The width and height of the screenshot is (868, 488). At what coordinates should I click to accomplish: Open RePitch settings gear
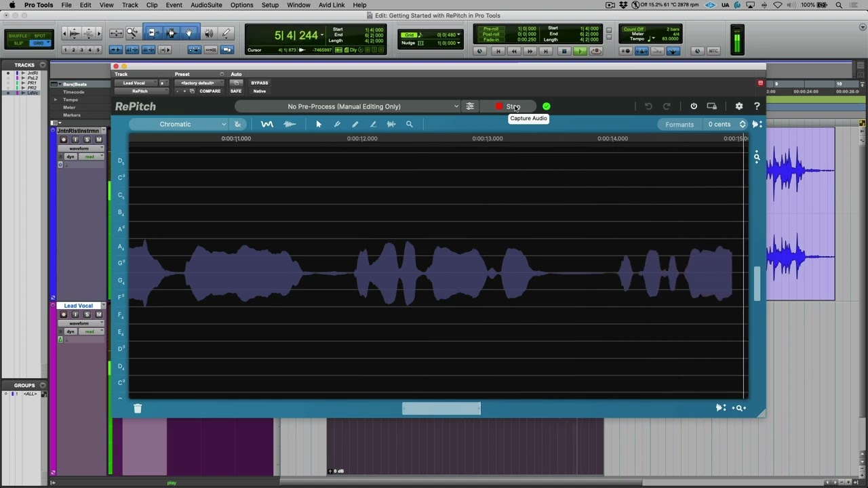739,106
